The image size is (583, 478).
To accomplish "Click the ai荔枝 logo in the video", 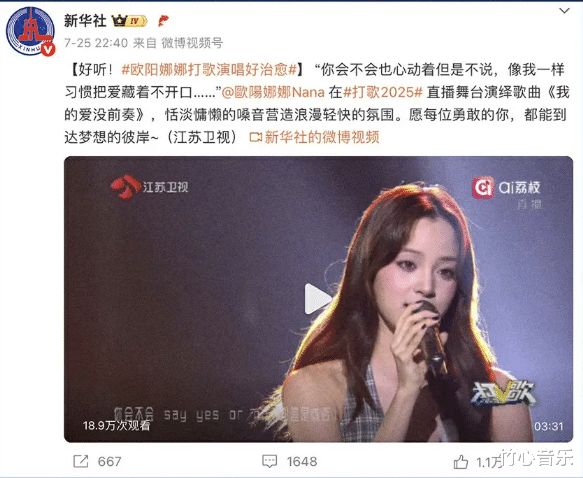I will (506, 188).
